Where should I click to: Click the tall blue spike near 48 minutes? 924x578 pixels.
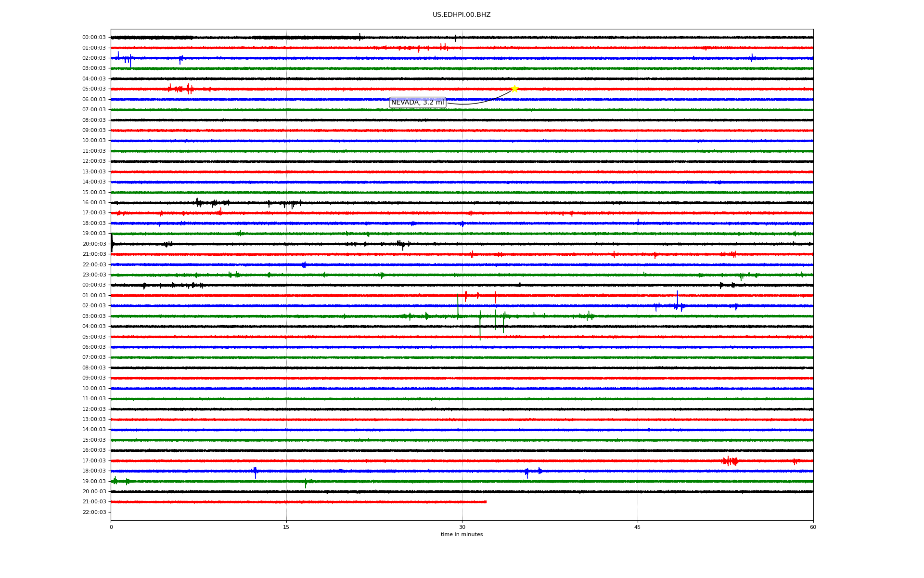point(677,298)
